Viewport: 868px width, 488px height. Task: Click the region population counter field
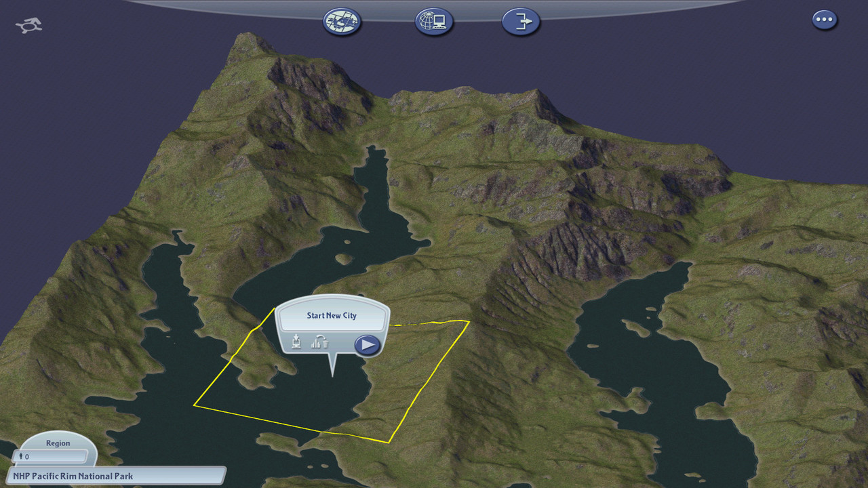50,456
